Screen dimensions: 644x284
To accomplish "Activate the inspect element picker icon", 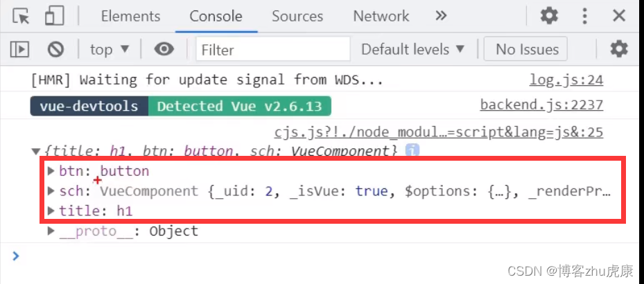I will pyautogui.click(x=21, y=16).
